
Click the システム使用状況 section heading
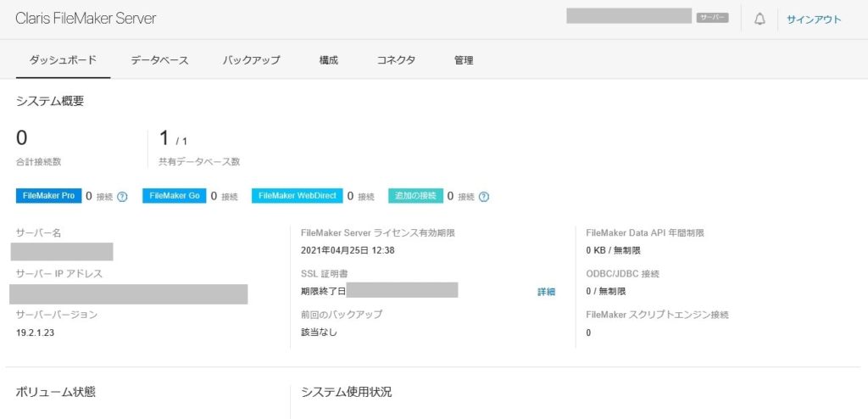346,392
